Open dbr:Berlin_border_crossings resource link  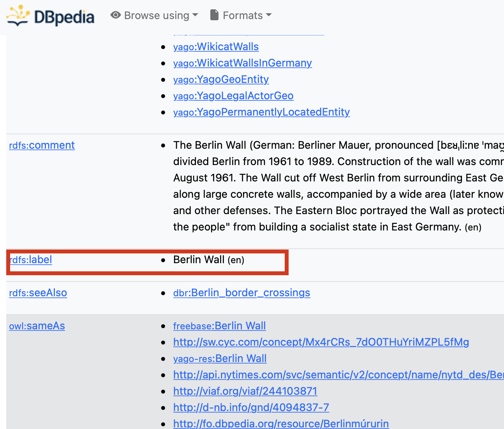click(x=241, y=293)
